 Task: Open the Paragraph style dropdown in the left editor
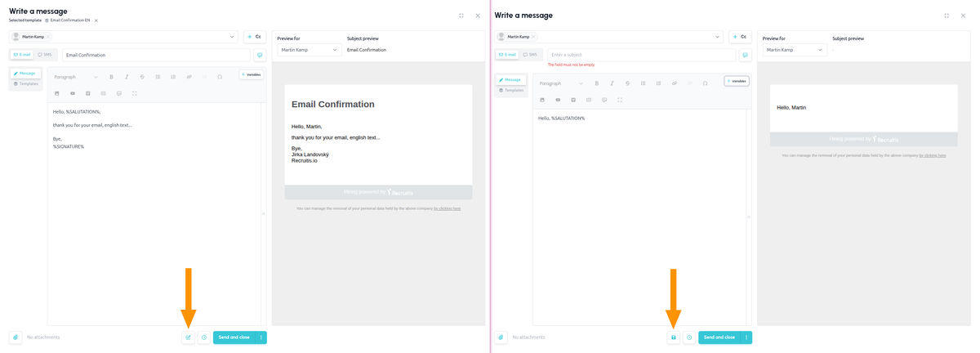coord(75,77)
